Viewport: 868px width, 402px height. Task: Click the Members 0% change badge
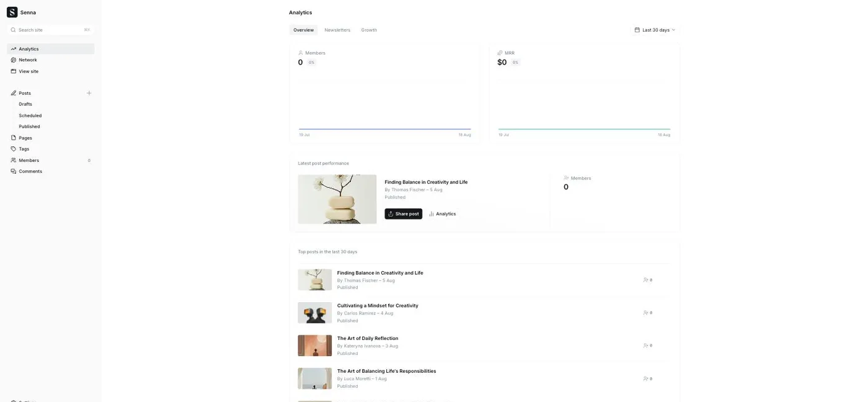(x=311, y=63)
